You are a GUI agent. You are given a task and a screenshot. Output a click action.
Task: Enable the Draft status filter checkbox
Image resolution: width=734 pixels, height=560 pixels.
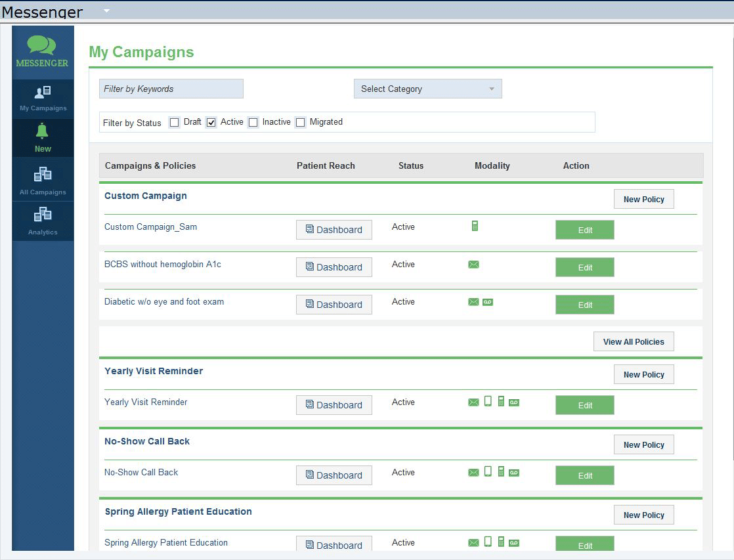click(174, 122)
